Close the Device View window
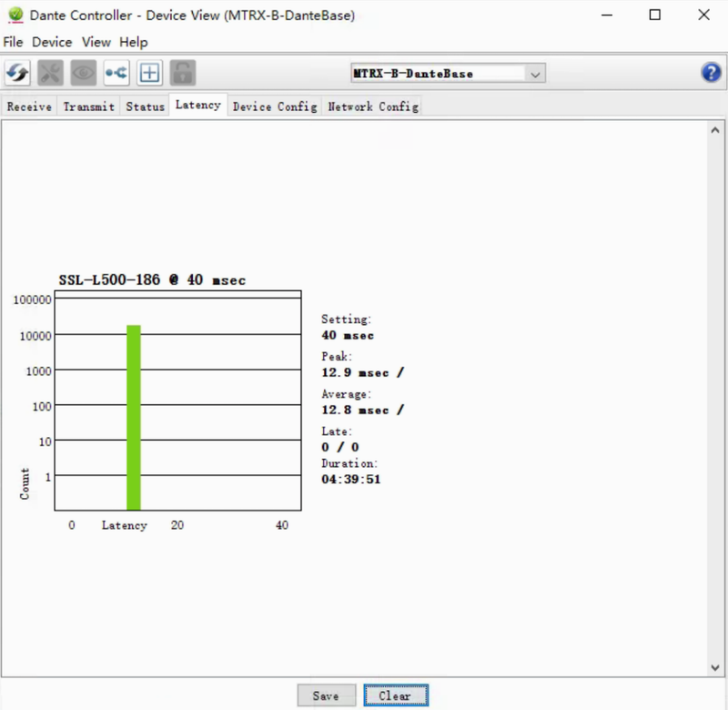This screenshot has height=710, width=728. [703, 15]
